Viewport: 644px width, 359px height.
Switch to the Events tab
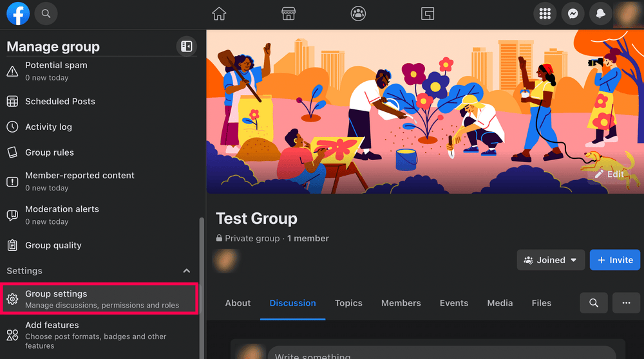453,303
